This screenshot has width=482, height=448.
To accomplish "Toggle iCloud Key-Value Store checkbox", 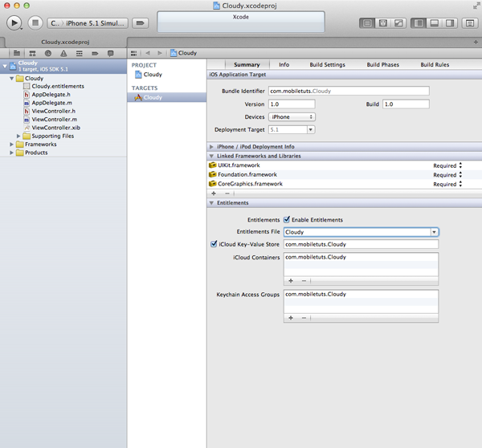I will point(214,244).
